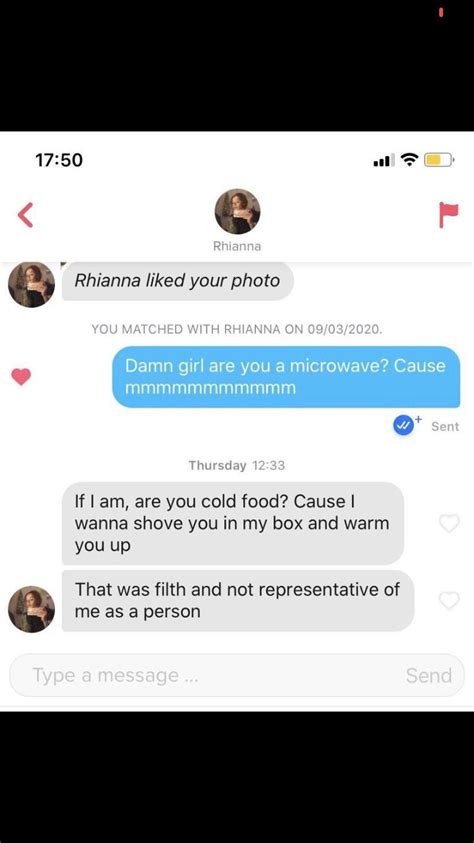The image size is (474, 843).
Task: Tap the battery icon in status bar
Action: click(x=440, y=159)
